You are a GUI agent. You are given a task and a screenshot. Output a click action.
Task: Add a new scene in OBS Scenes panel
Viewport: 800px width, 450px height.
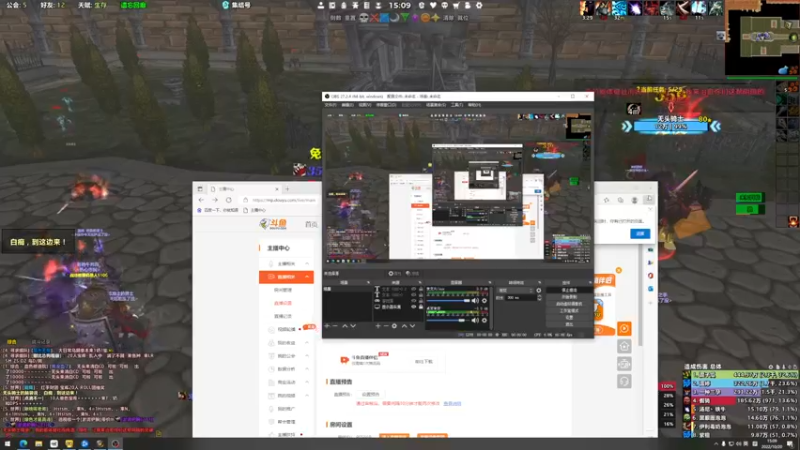[x=327, y=326]
